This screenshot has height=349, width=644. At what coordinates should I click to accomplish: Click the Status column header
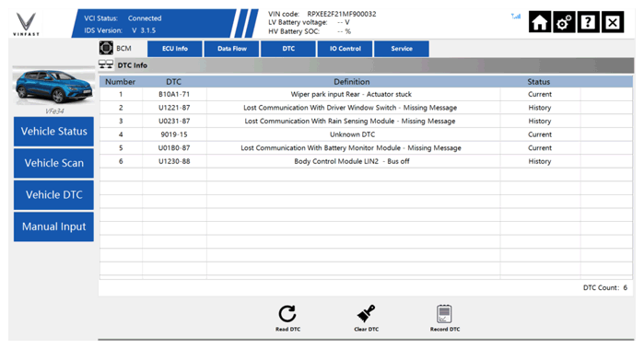tap(538, 82)
